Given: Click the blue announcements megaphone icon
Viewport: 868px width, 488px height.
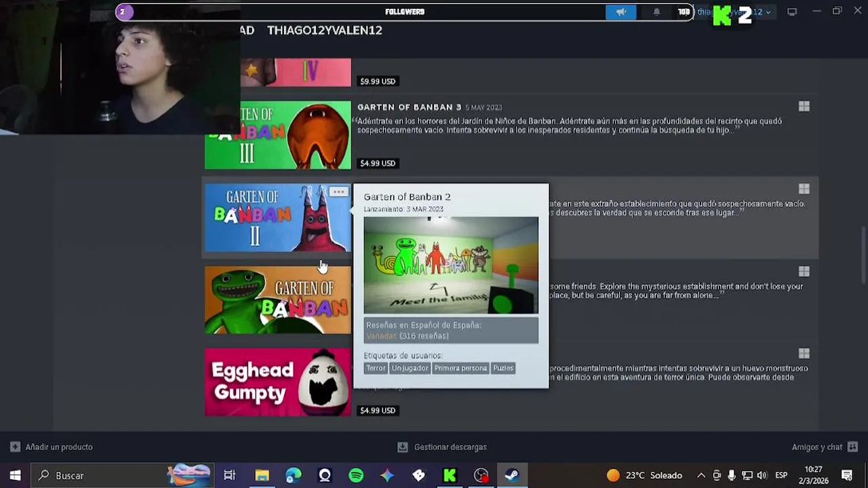Looking at the screenshot, I should pos(620,12).
